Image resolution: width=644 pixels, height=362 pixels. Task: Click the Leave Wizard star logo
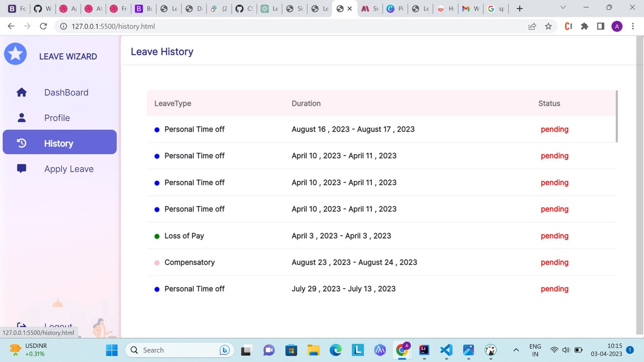coord(15,54)
